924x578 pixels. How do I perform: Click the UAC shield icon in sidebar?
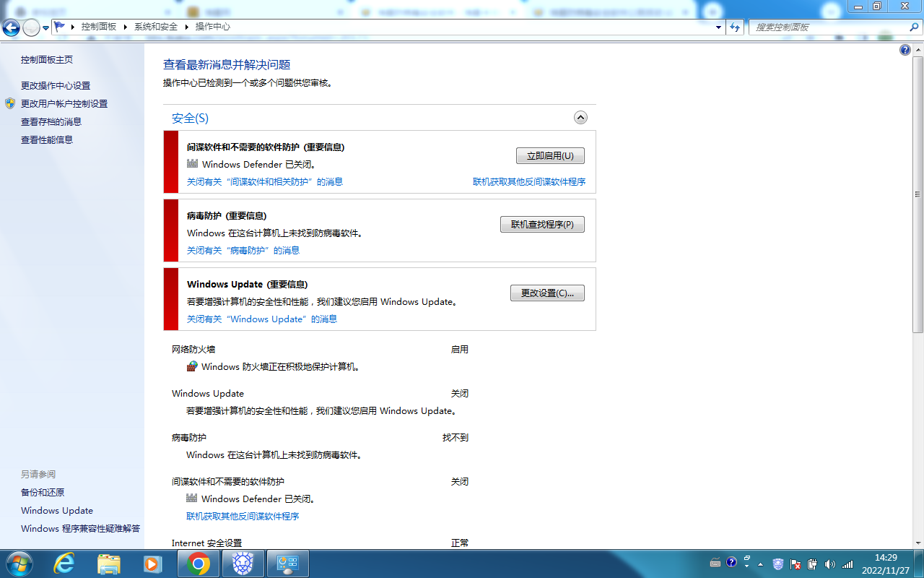pos(10,103)
